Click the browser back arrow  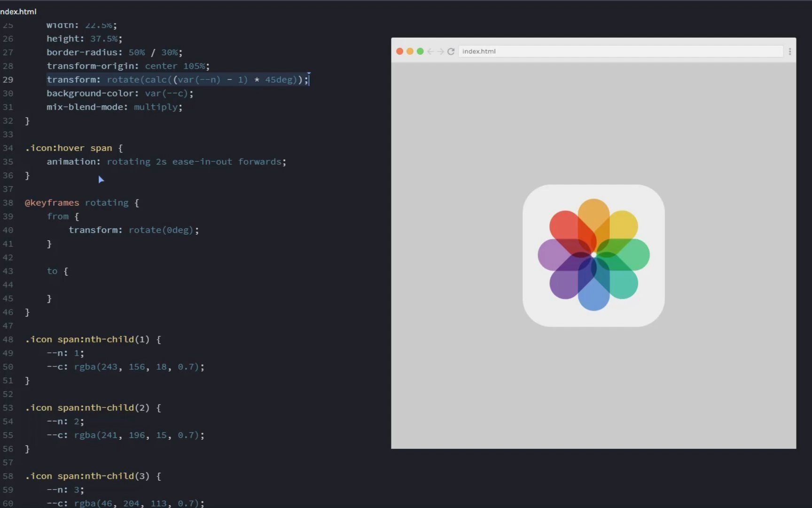point(430,51)
